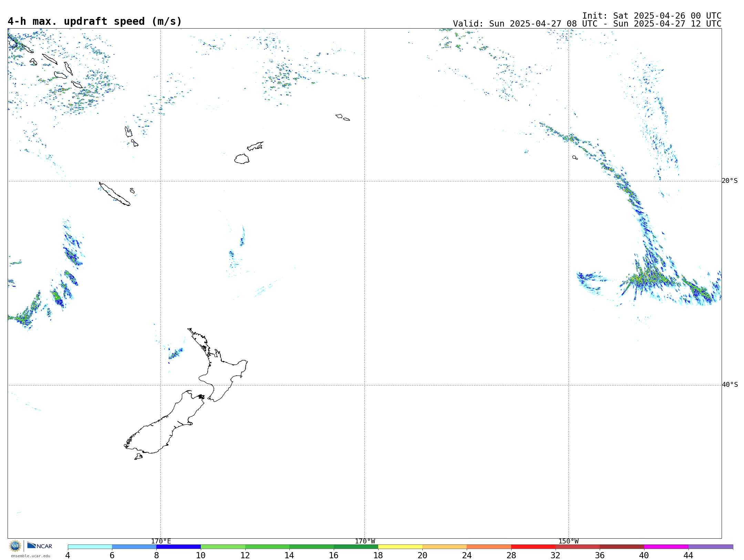Click the 150°W longitude label
Image resolution: width=744 pixels, height=560 pixels.
coord(569,541)
